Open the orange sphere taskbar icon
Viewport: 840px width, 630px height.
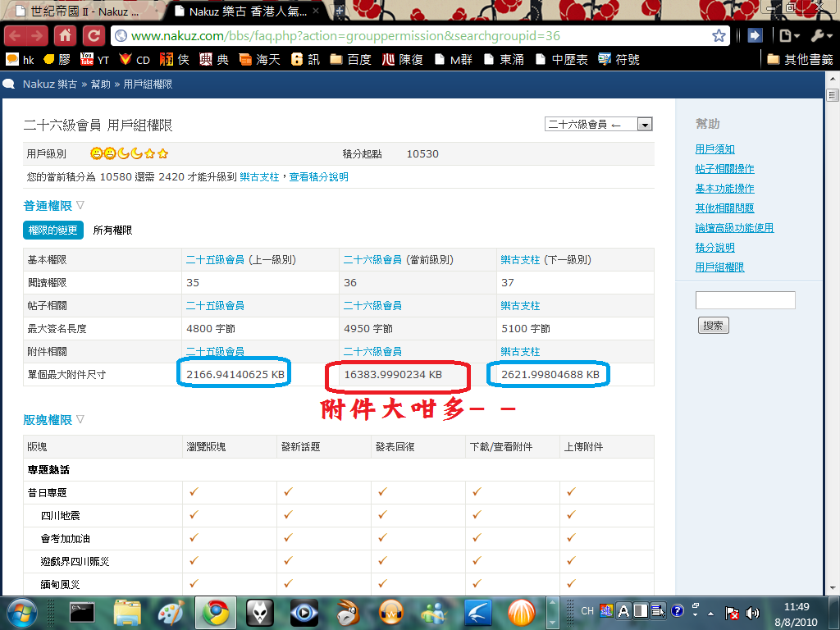pos(521,612)
